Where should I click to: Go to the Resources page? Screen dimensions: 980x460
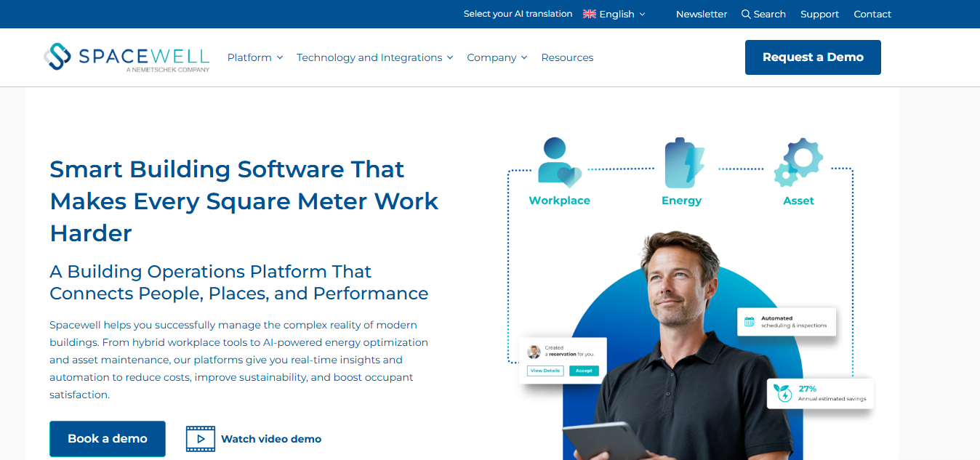(x=567, y=57)
